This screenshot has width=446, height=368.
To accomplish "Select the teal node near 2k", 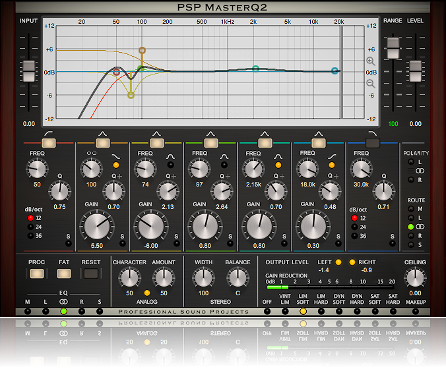I will coord(255,68).
